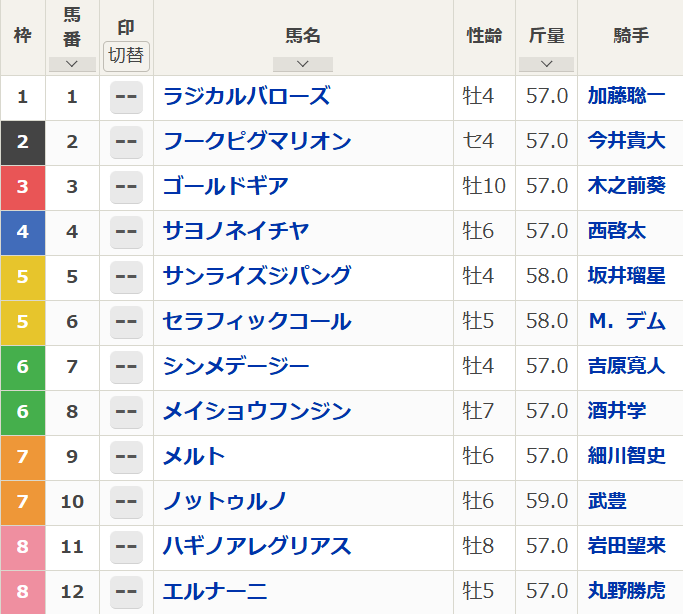683x614 pixels.
Task: Open mark selector for シンメデージー
Action: pos(126,367)
